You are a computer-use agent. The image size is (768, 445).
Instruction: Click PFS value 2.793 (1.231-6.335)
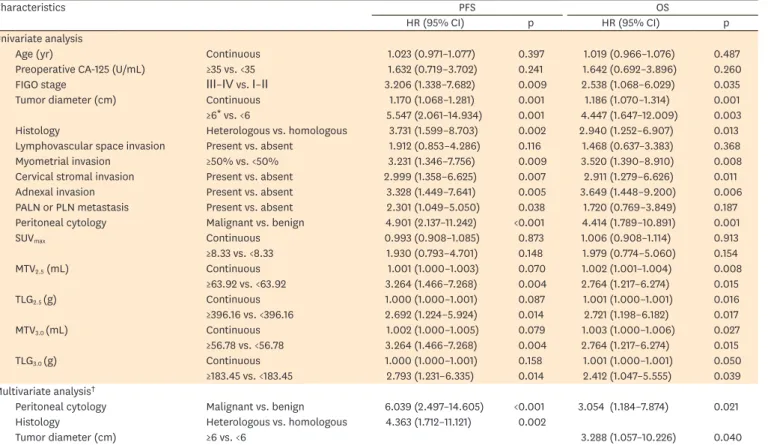click(430, 376)
